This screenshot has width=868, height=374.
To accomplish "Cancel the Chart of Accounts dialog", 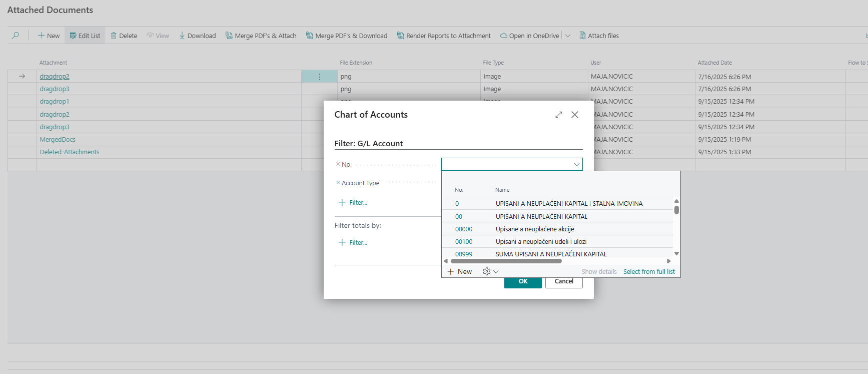I will point(564,282).
